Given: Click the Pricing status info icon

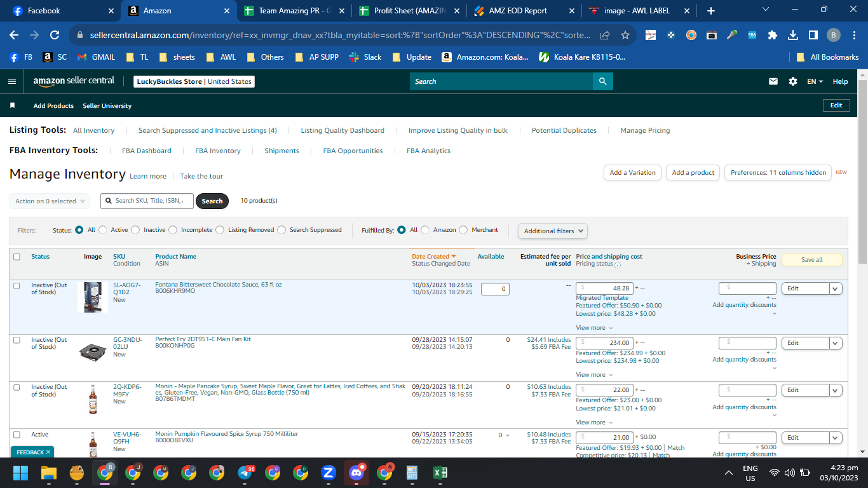Looking at the screenshot, I should [x=618, y=265].
